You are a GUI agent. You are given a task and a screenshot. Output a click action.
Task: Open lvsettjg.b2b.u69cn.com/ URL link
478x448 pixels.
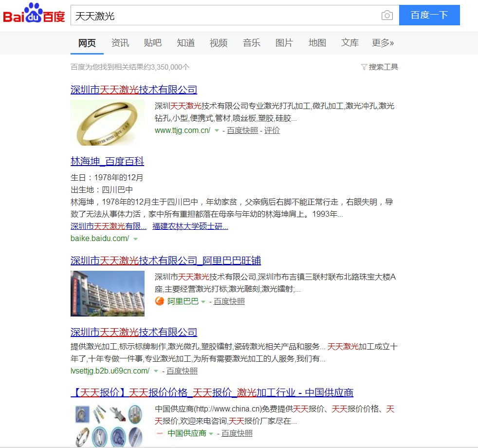(x=110, y=371)
